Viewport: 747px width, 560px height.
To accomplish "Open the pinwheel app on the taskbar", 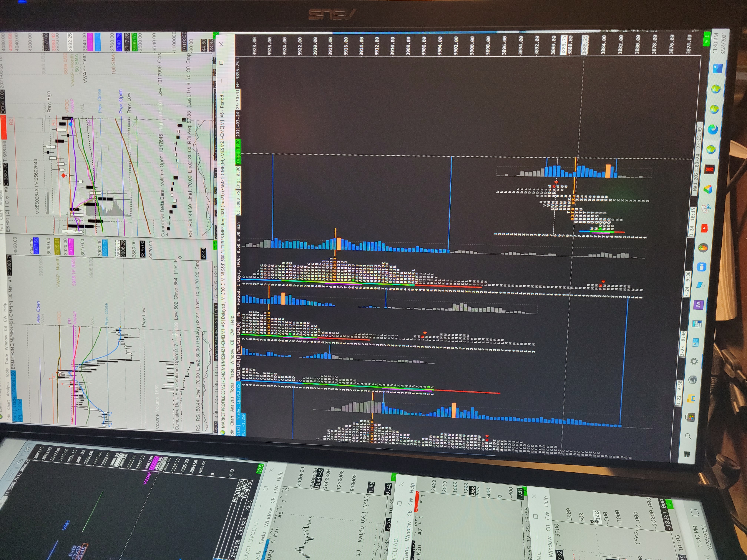I will click(x=706, y=208).
